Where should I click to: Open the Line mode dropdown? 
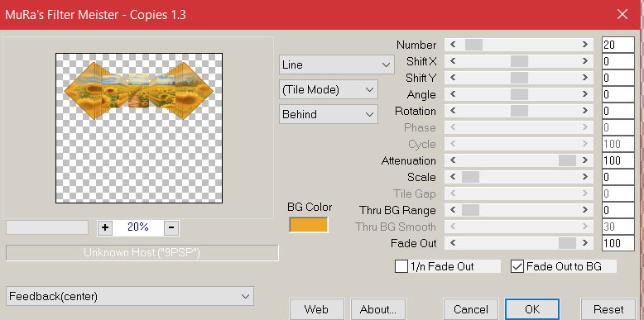pyautogui.click(x=336, y=64)
